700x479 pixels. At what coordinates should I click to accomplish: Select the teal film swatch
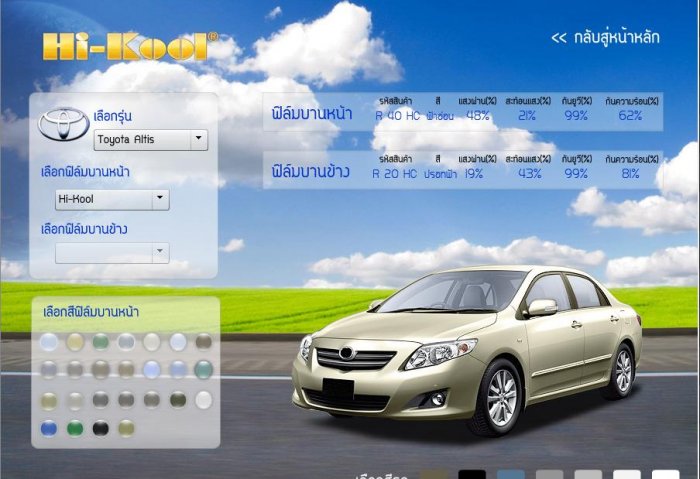tap(204, 370)
